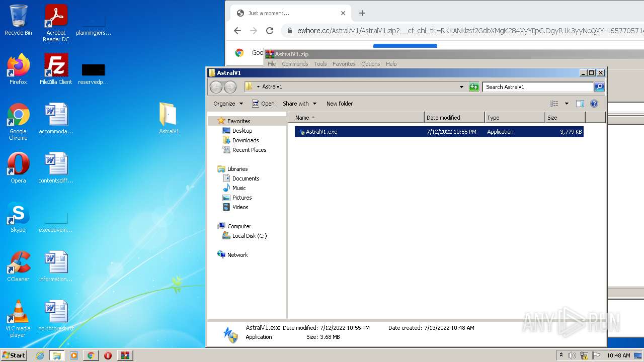644x362 pixels.
Task: Select Computer in the navigation pane
Action: pos(239,226)
